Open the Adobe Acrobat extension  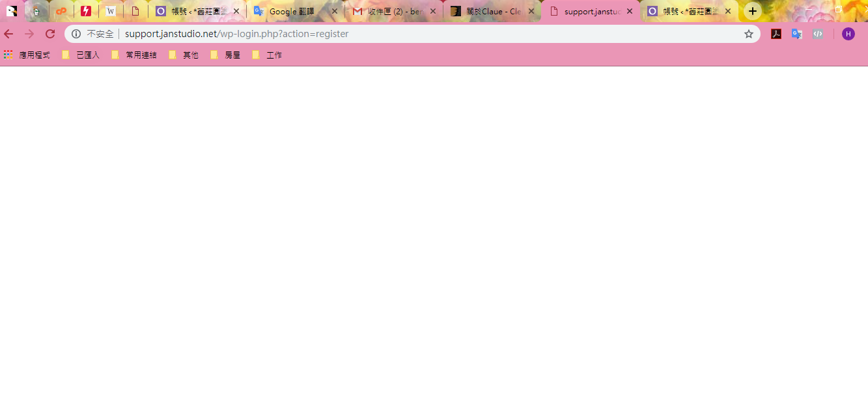(x=776, y=34)
